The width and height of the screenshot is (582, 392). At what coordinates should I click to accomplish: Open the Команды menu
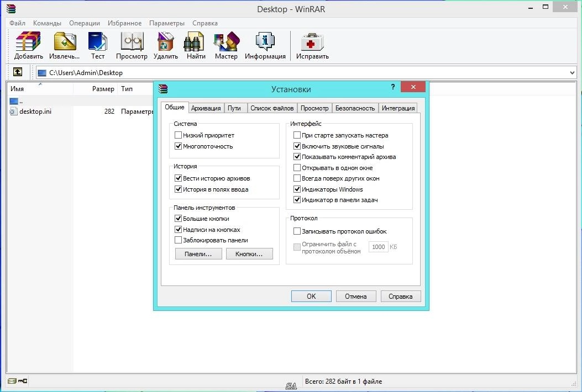tap(47, 23)
